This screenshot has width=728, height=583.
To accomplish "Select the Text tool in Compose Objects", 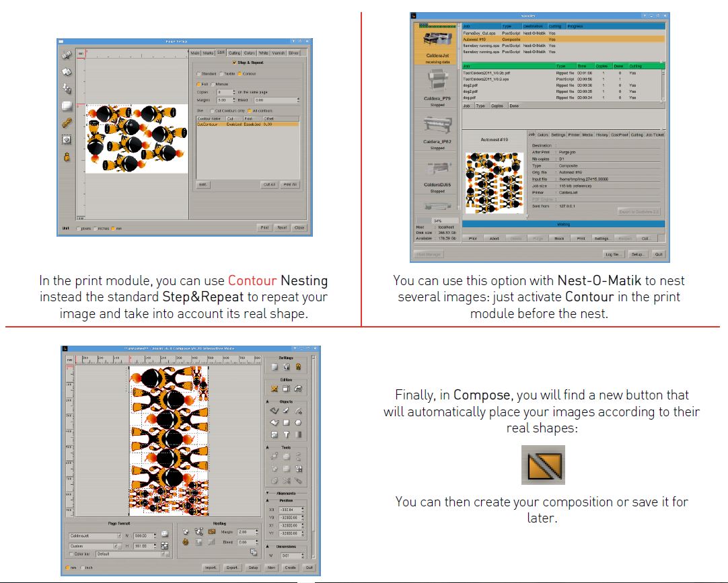I will click(x=286, y=434).
